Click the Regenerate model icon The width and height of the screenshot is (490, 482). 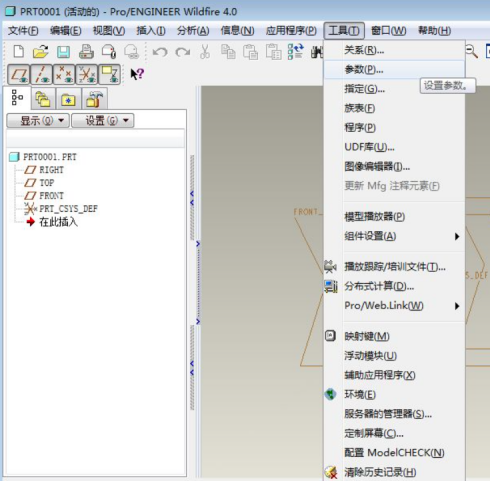click(296, 52)
